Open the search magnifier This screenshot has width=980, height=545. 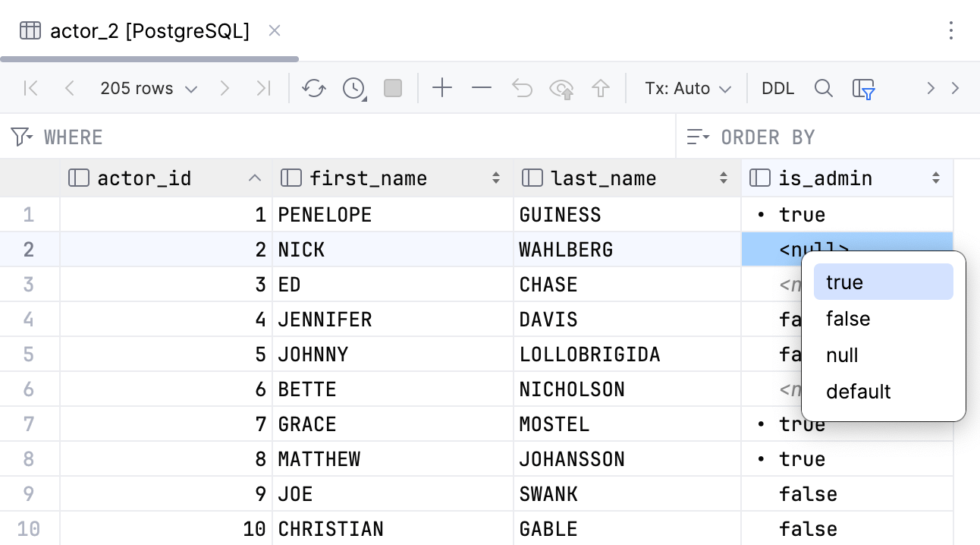point(824,88)
